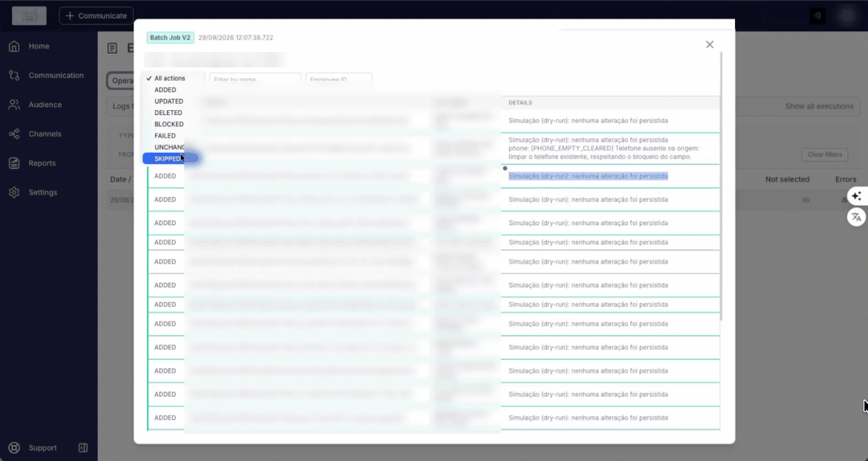Click the 'Errors' column header
This screenshot has width=868, height=461.
click(x=846, y=179)
